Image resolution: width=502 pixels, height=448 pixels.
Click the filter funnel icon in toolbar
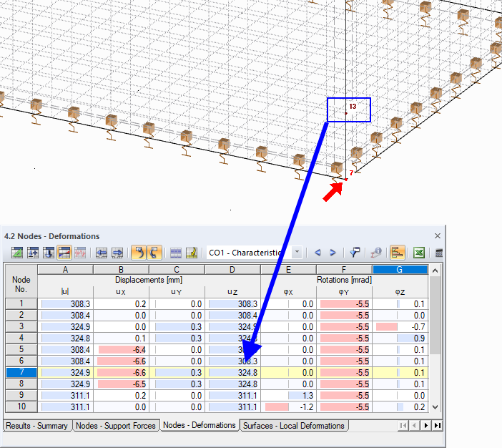(x=355, y=253)
